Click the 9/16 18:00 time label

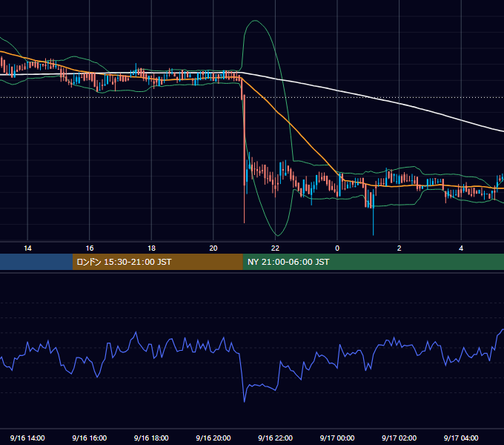(x=151, y=438)
